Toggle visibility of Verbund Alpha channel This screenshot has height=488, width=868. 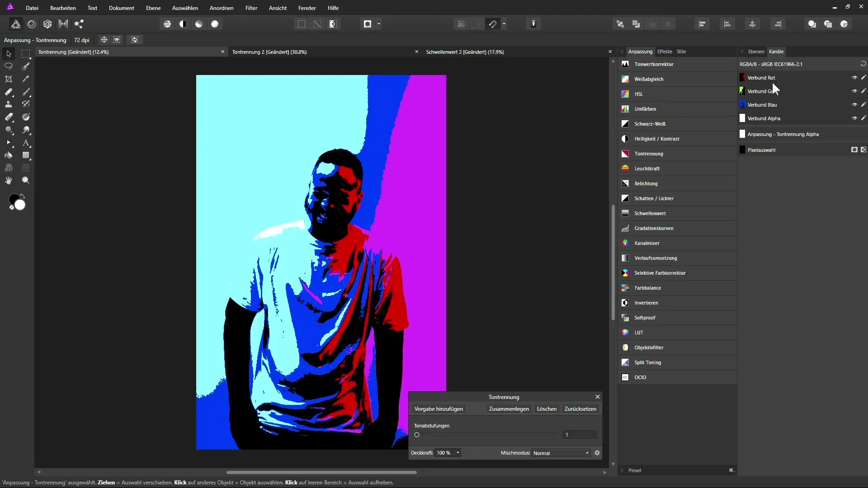pyautogui.click(x=854, y=118)
